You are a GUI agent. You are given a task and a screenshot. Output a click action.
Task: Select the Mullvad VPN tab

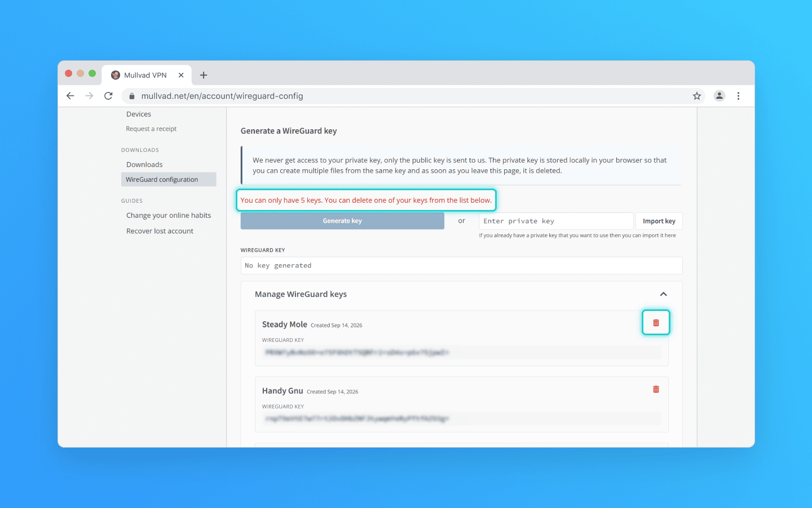click(147, 75)
